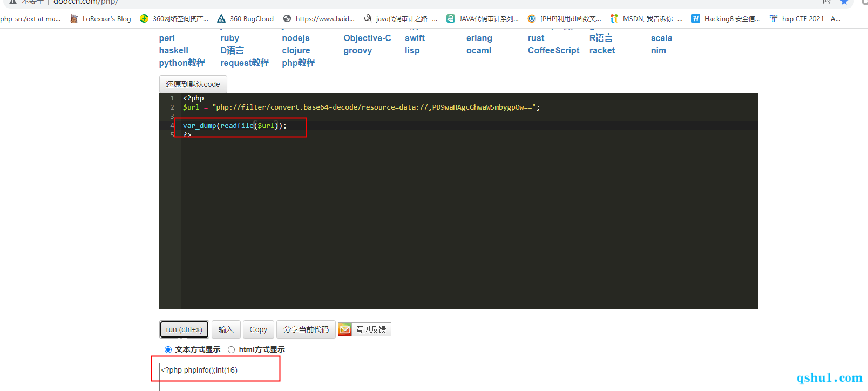This screenshot has width=868, height=391.
Task: Select the nodejs language link
Action: tap(296, 38)
